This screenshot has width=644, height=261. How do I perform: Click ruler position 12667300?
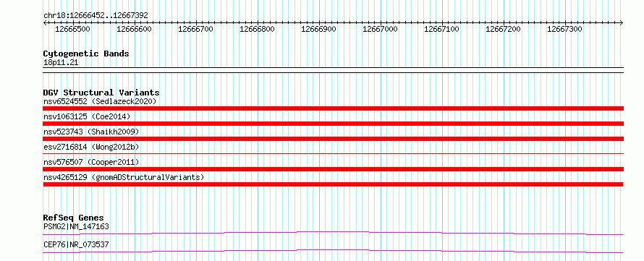coord(564,29)
